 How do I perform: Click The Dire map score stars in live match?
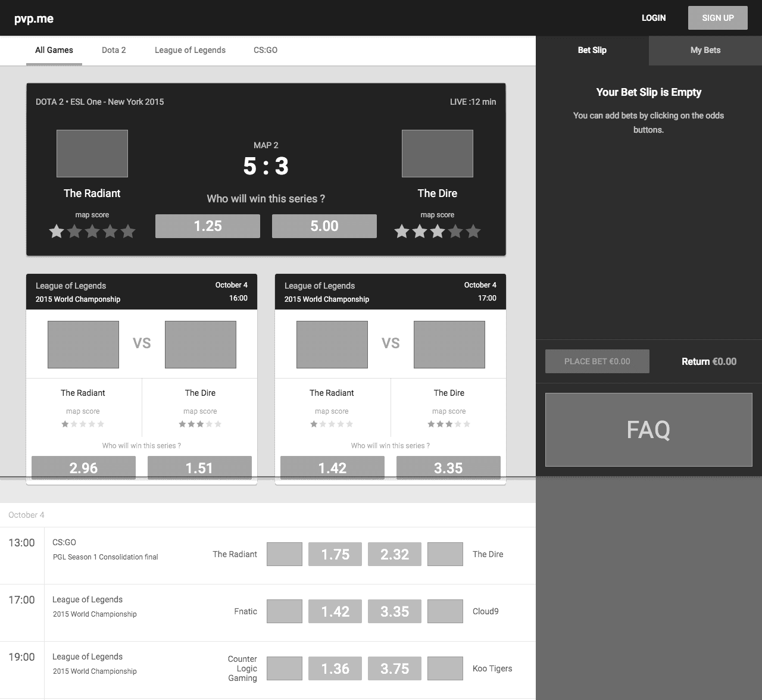(438, 232)
